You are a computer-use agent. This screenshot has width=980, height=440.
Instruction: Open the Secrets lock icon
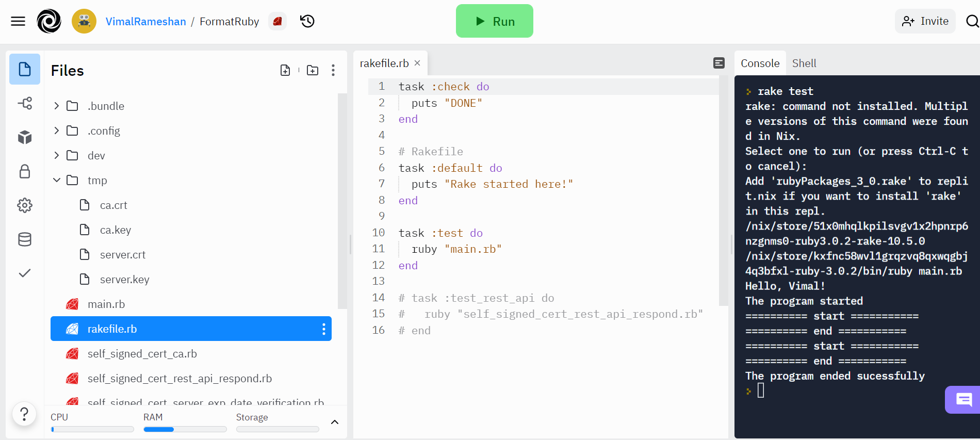[25, 171]
